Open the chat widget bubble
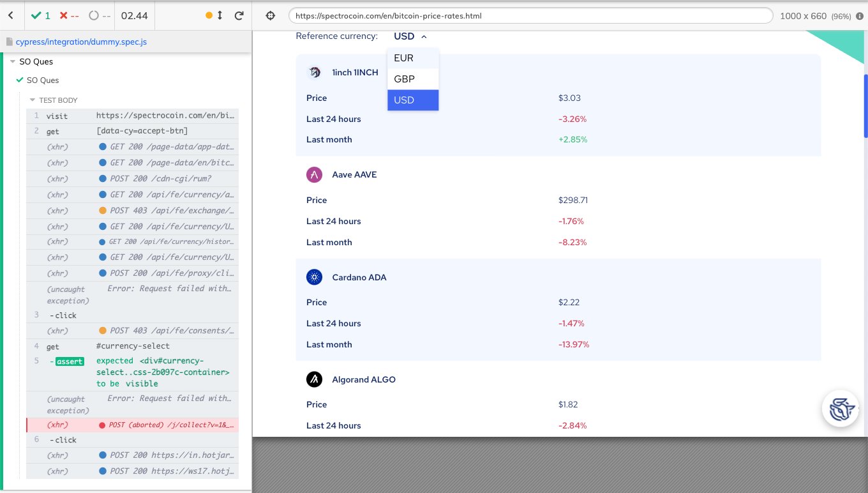868x493 pixels. coord(839,409)
